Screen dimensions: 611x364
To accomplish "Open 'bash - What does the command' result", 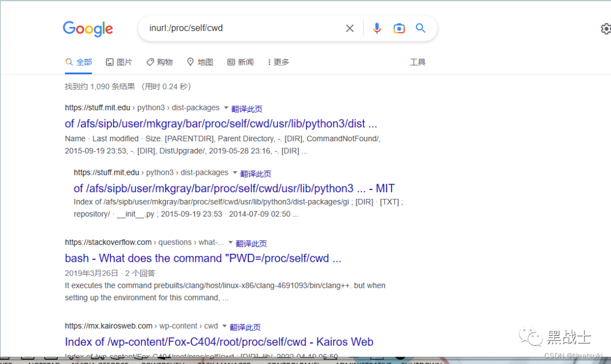I will 203,258.
